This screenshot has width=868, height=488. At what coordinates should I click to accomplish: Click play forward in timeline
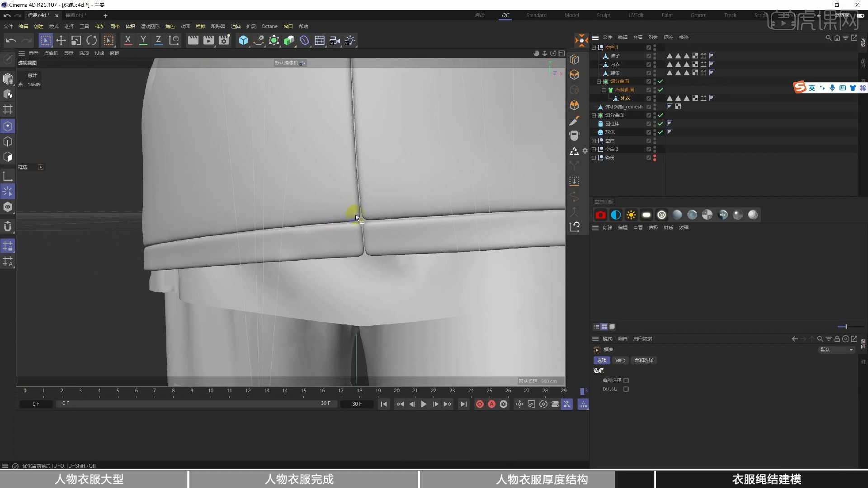(x=424, y=404)
